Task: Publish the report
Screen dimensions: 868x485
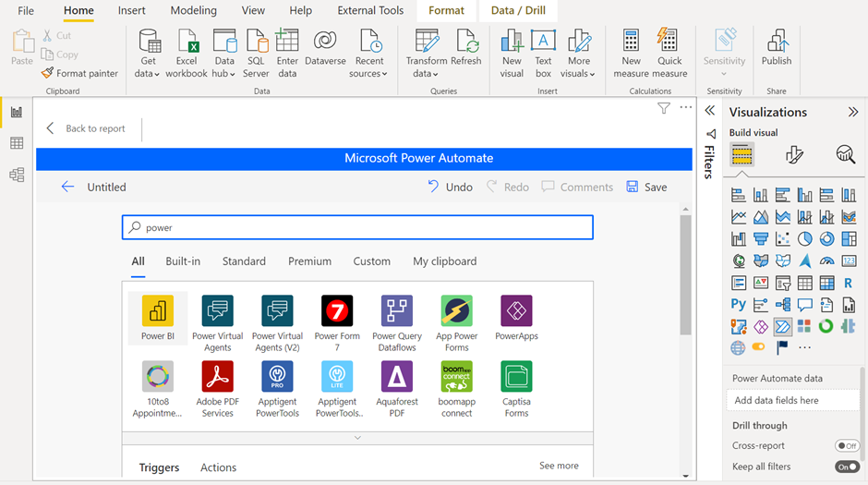Action: click(776, 48)
